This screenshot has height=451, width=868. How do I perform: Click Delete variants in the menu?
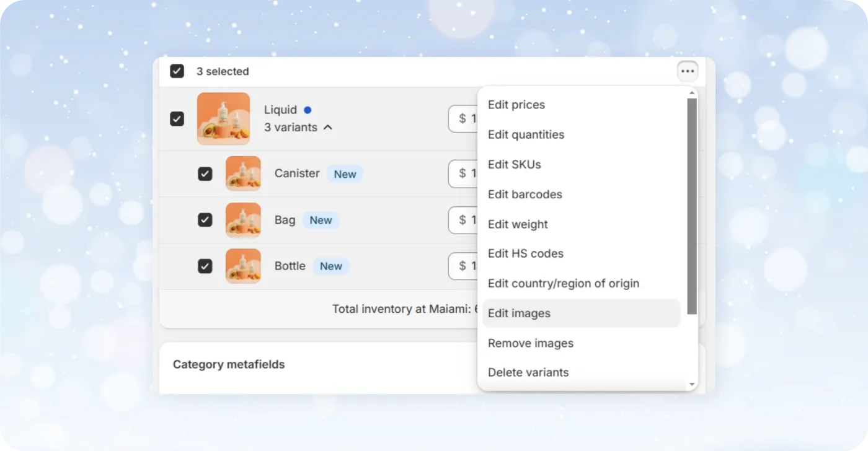[528, 372]
